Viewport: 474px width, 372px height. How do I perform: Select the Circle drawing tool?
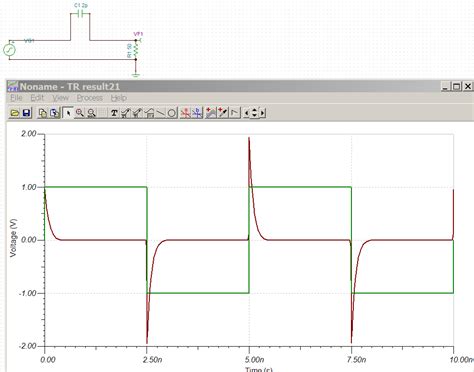pyautogui.click(x=172, y=113)
